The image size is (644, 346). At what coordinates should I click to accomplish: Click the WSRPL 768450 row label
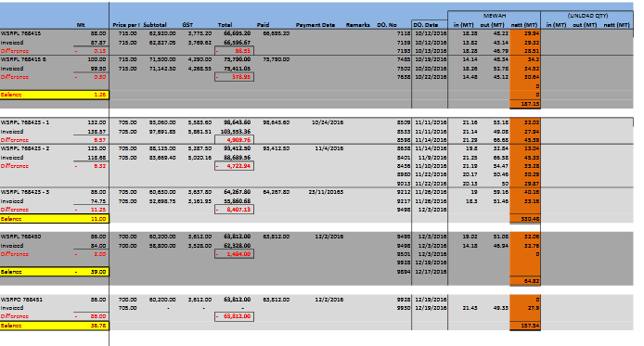click(21, 237)
